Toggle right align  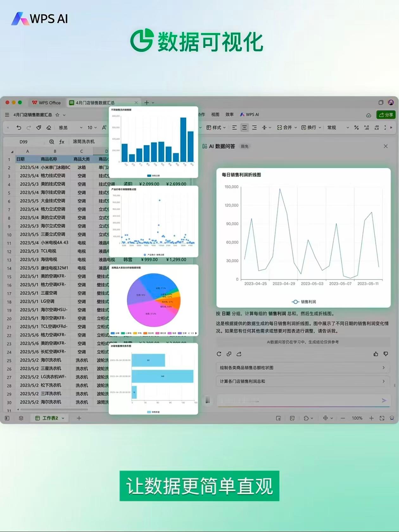point(254,127)
